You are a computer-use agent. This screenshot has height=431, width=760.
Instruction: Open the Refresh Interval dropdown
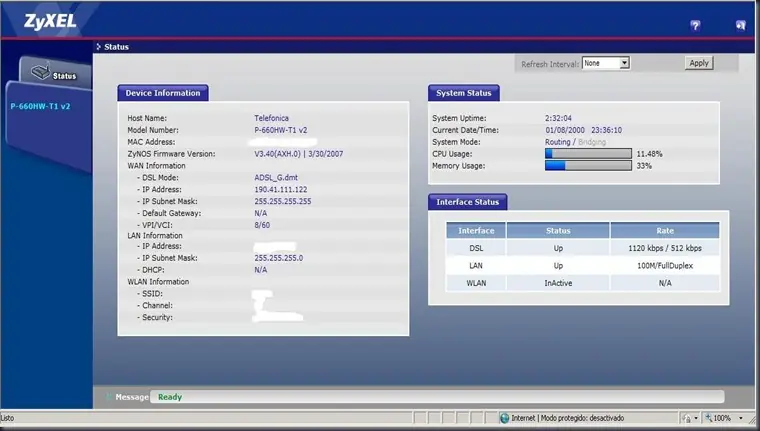(x=606, y=63)
